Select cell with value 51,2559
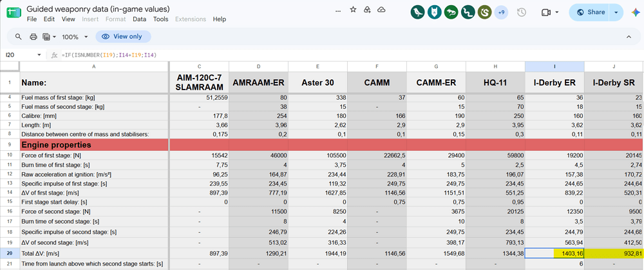Image resolution: width=644 pixels, height=270 pixels. point(199,98)
